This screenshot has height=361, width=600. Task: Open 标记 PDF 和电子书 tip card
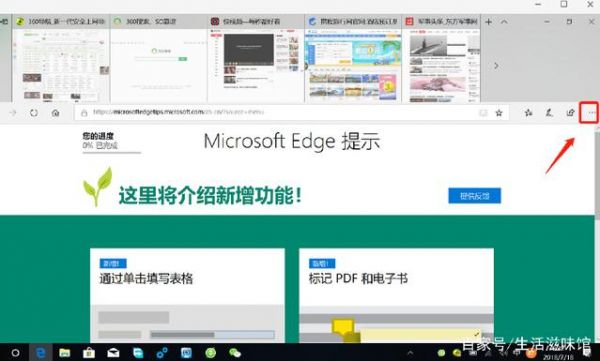click(396, 295)
